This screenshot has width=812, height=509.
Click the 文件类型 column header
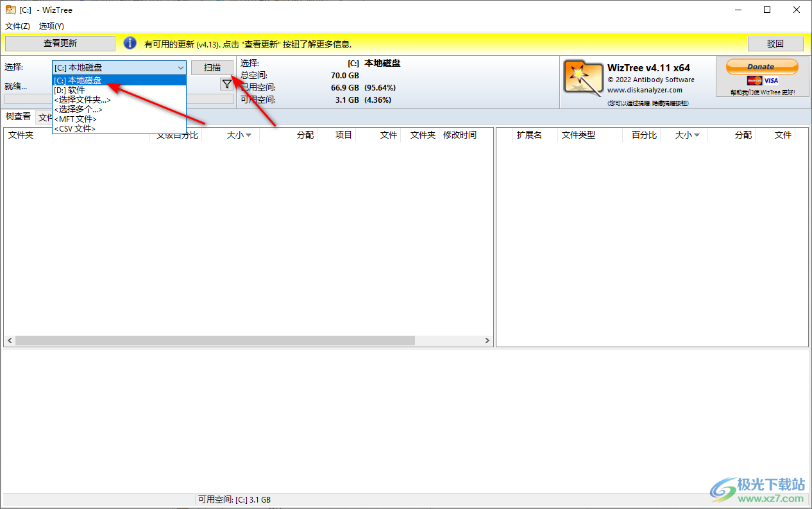pos(590,135)
